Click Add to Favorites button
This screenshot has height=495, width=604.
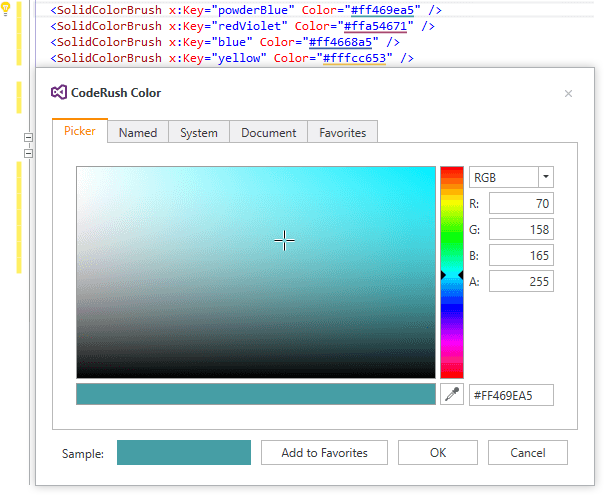pyautogui.click(x=324, y=453)
